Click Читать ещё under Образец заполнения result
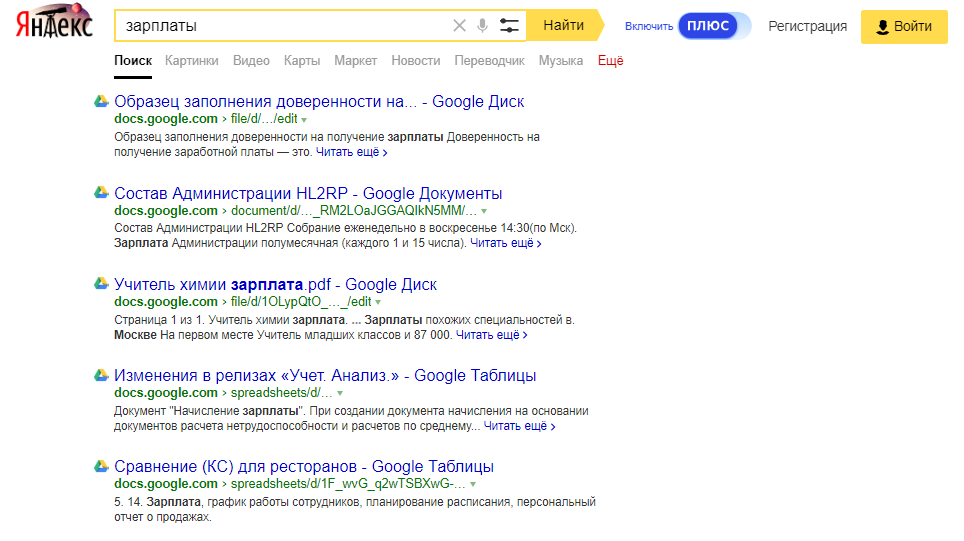The height and width of the screenshot is (541, 964). pos(352,152)
